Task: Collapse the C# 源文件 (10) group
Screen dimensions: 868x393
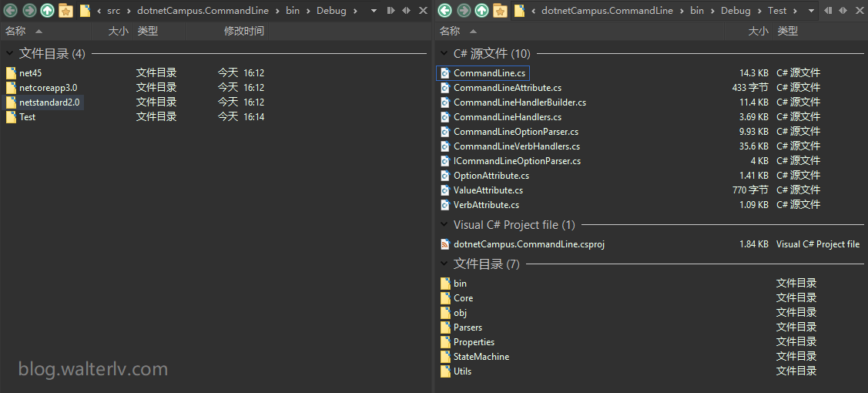Action: [444, 54]
